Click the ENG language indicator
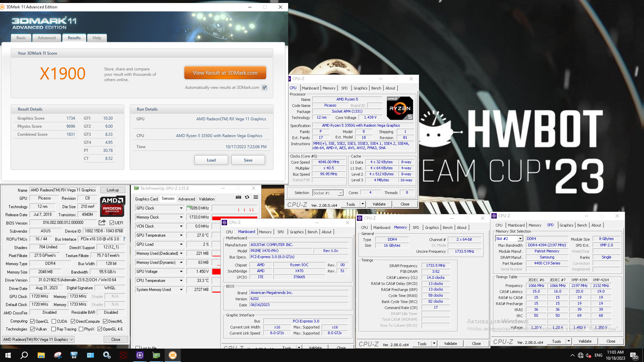This screenshot has width=644, height=362. click(598, 355)
